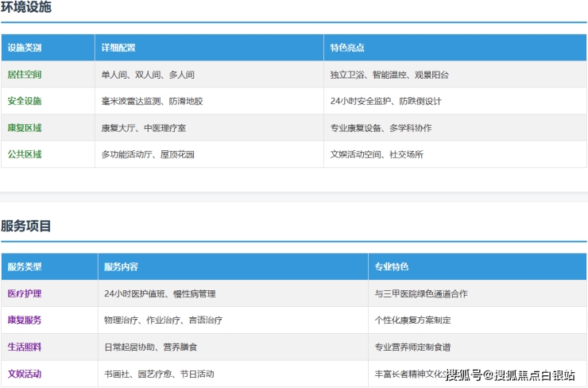Open the 生活照料 service row
The image size is (588, 388).
pos(25,347)
